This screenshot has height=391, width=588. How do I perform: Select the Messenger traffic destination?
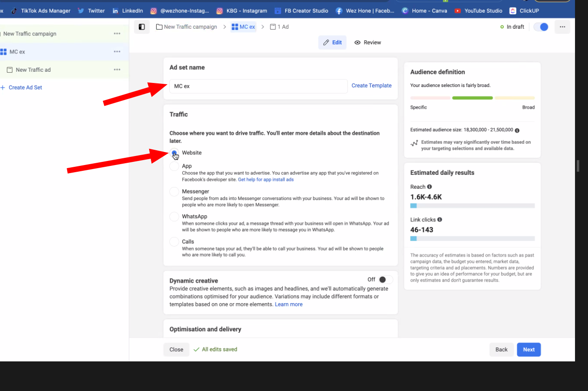(x=174, y=191)
